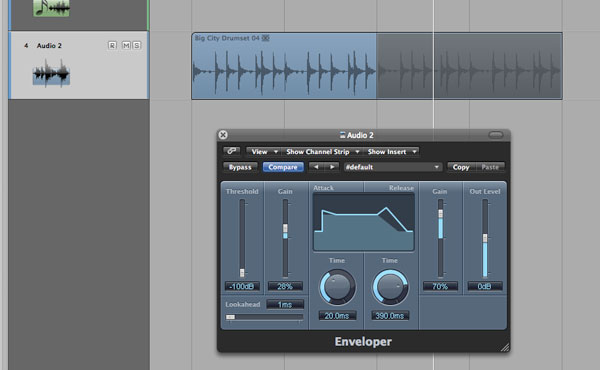Viewport: 600px width, 370px height.
Task: Click the Release Time knob
Action: pos(390,287)
